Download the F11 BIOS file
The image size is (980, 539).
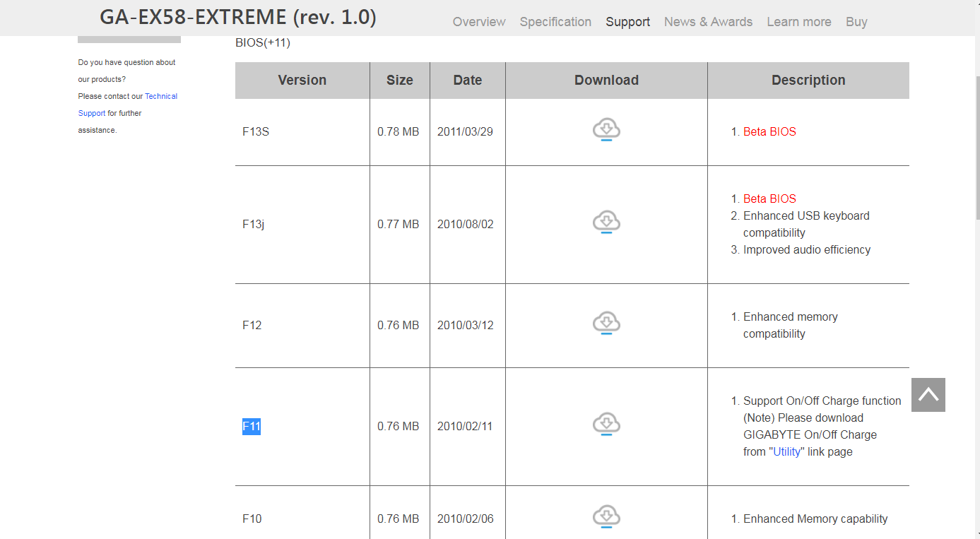click(x=606, y=425)
